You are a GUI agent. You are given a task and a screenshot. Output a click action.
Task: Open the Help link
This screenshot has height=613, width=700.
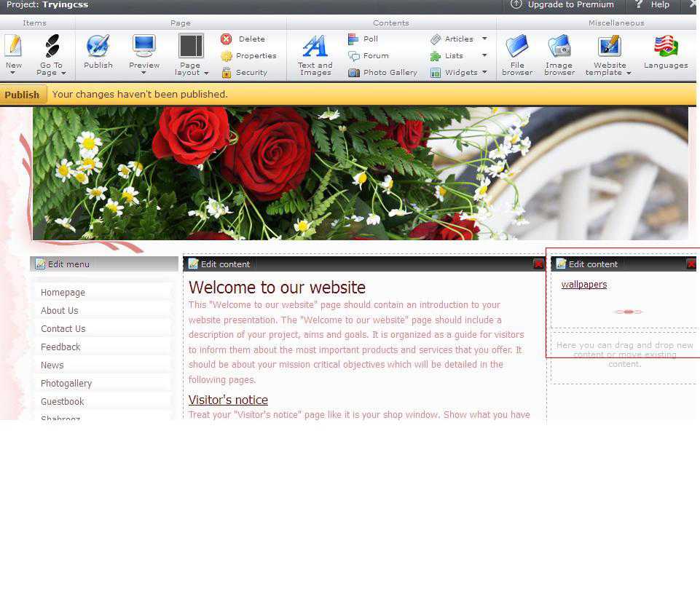point(652,5)
